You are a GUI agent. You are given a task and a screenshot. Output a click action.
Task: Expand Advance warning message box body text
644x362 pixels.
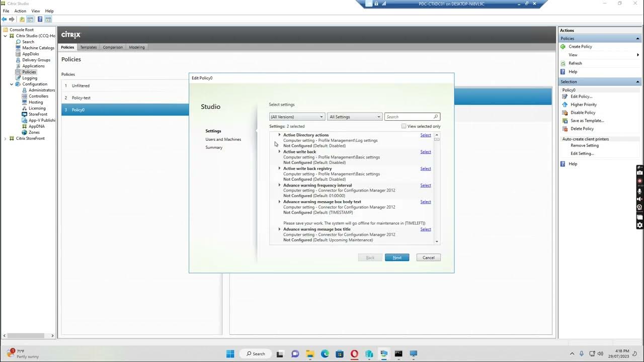[279, 202]
